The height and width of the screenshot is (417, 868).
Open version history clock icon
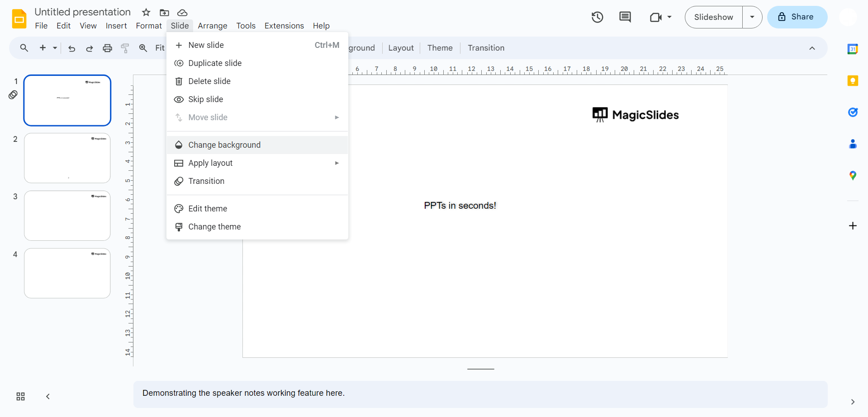(x=598, y=17)
